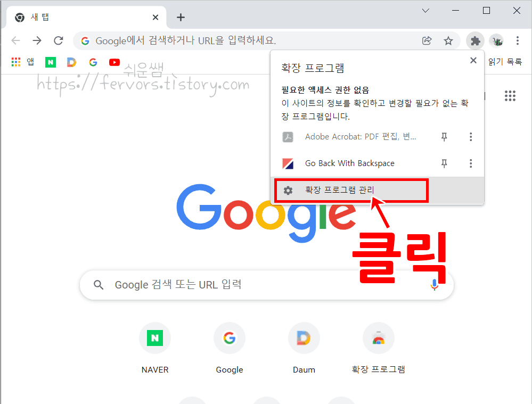Open a new tab with plus button
Viewport: 532px width, 404px height.
coord(181,18)
